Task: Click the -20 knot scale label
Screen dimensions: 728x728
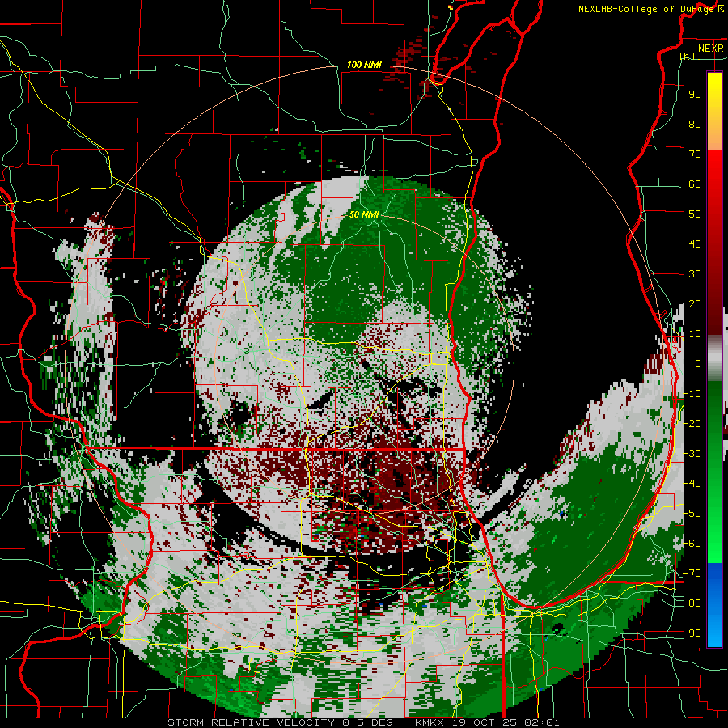Action: pyautogui.click(x=692, y=423)
